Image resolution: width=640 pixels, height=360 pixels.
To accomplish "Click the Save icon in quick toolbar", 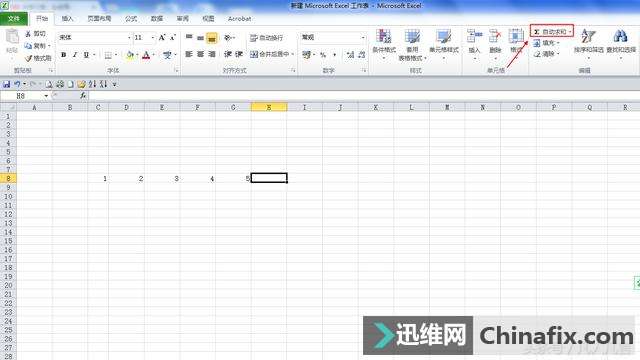I will pyautogui.click(x=7, y=84).
